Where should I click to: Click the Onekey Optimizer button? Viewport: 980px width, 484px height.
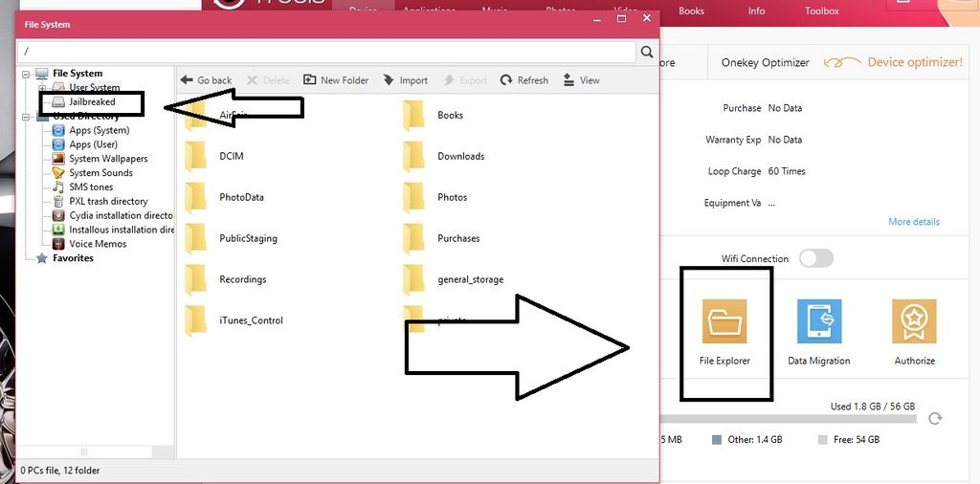(765, 62)
